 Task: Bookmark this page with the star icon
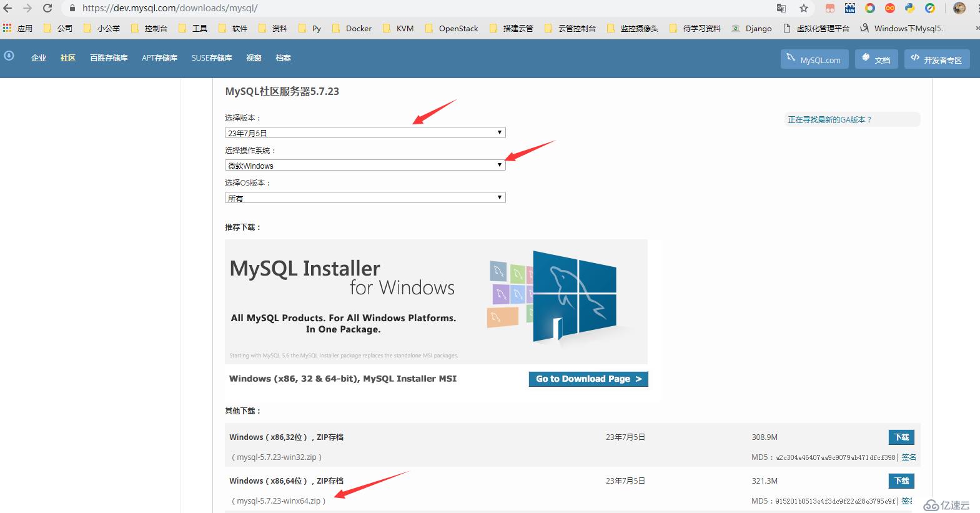(804, 8)
